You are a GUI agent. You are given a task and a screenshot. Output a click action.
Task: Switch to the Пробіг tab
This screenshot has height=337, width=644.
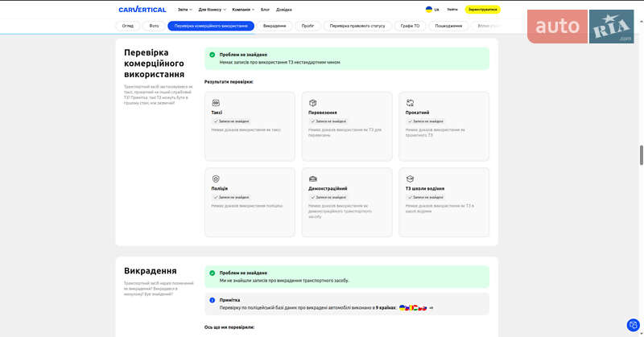pyautogui.click(x=308, y=26)
